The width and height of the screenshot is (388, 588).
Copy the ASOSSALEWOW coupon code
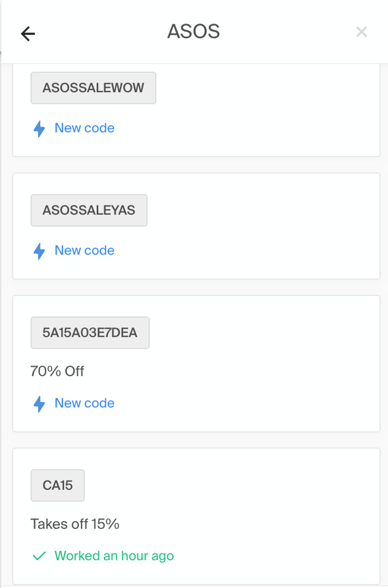(93, 88)
